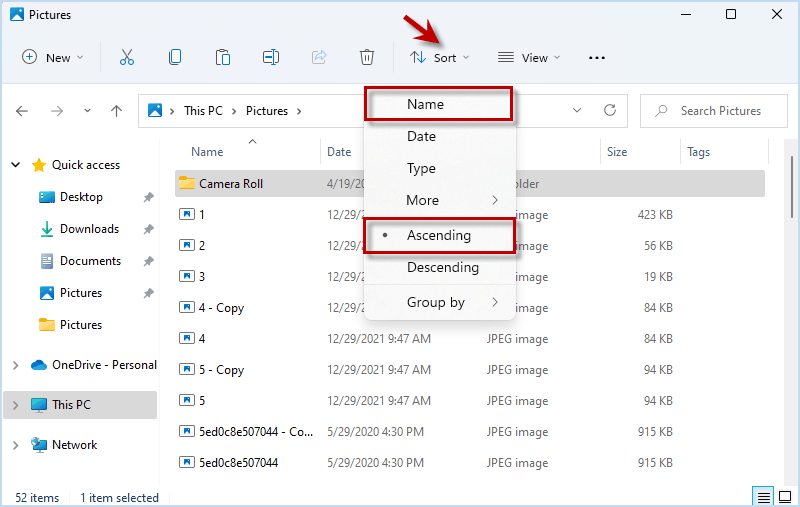
Task: Go up one folder level arrow
Action: coord(116,111)
